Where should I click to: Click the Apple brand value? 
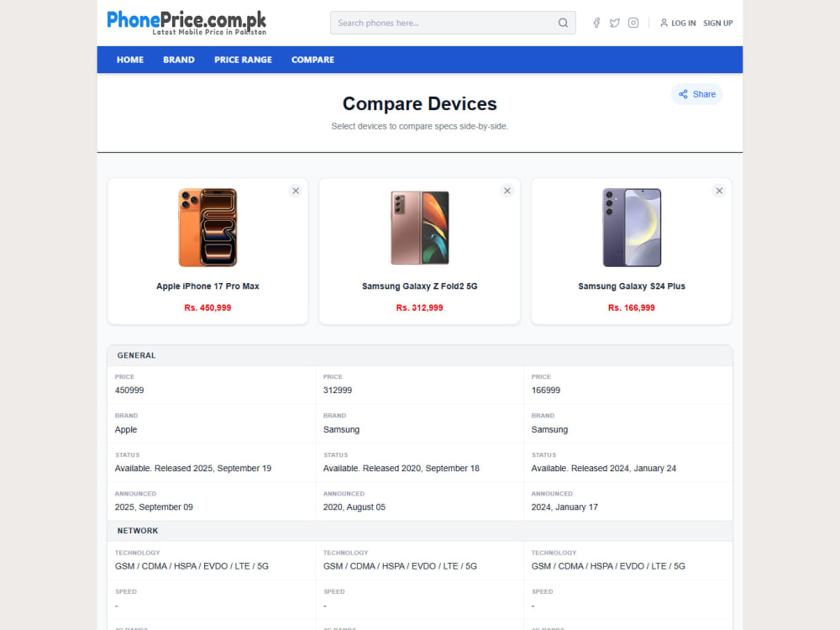pos(126,429)
